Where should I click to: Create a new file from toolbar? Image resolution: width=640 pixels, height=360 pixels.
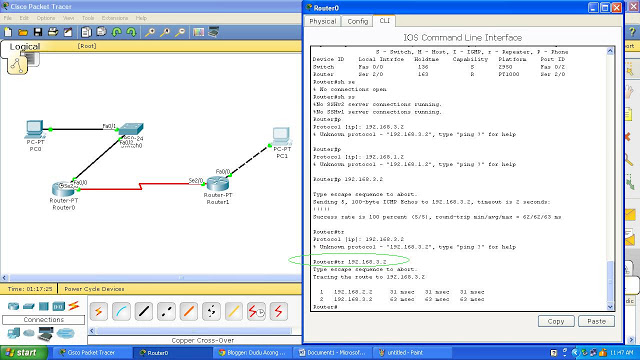pos(8,32)
